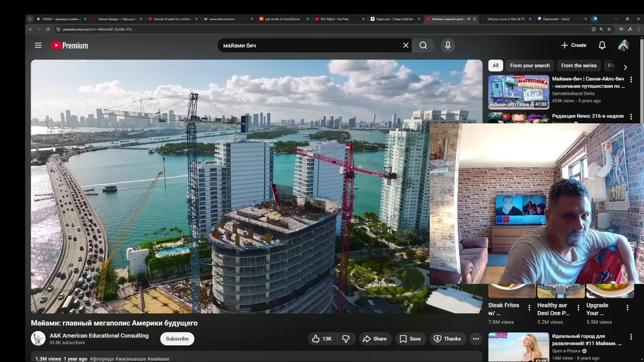Open A&K American Educational Consulting channel name link
The height and width of the screenshot is (362, 644).
(99, 335)
